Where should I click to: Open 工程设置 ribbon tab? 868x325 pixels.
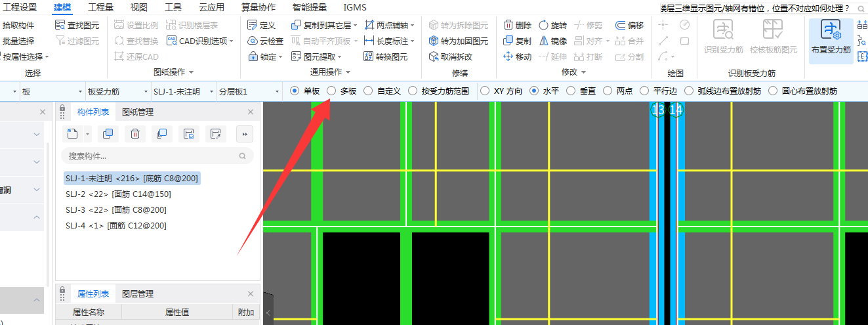coord(20,8)
